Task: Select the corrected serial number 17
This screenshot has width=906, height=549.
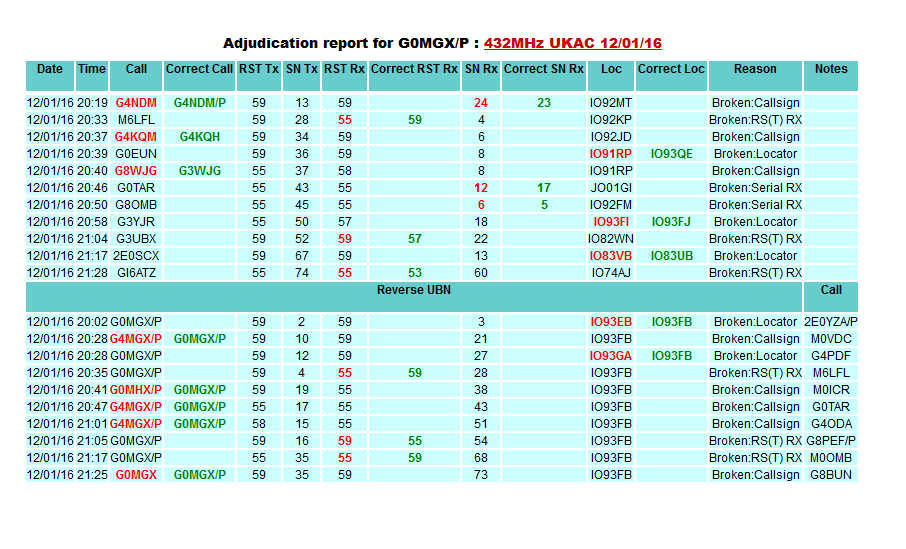Action: point(544,188)
